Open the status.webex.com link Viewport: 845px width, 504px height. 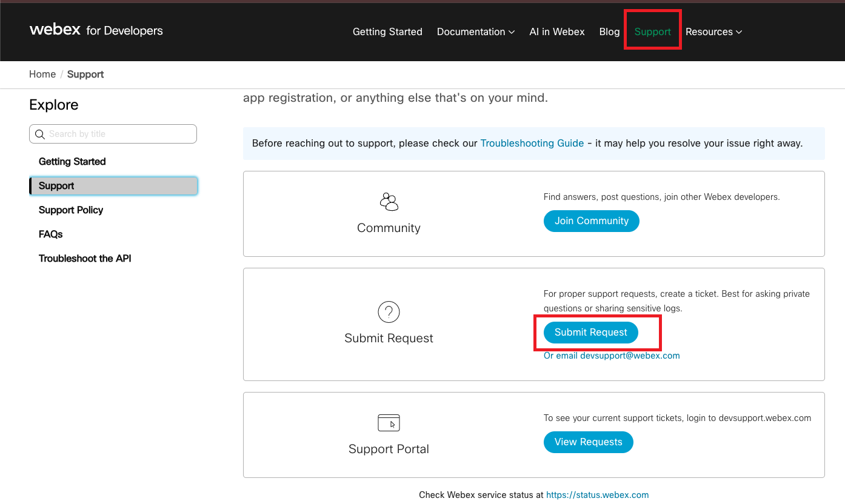coord(598,495)
